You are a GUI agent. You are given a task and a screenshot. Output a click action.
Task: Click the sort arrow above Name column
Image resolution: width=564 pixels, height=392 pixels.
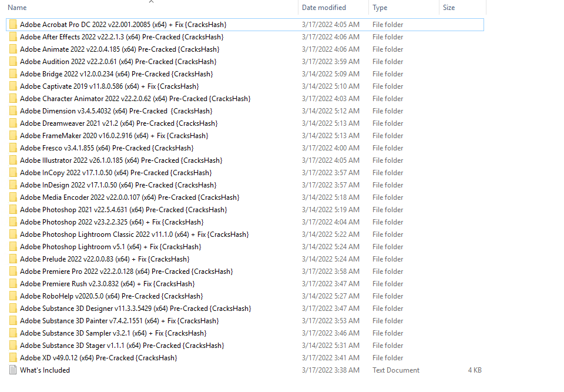pyautogui.click(x=152, y=2)
